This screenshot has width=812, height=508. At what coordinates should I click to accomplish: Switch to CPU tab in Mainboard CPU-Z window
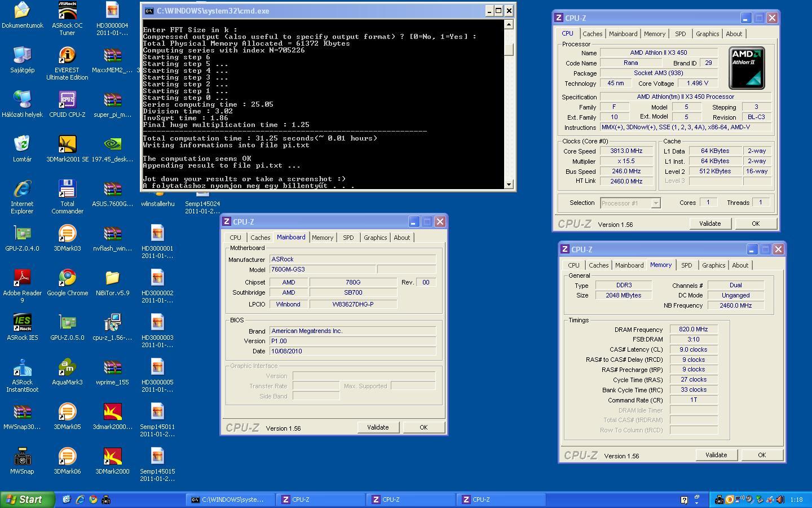235,238
